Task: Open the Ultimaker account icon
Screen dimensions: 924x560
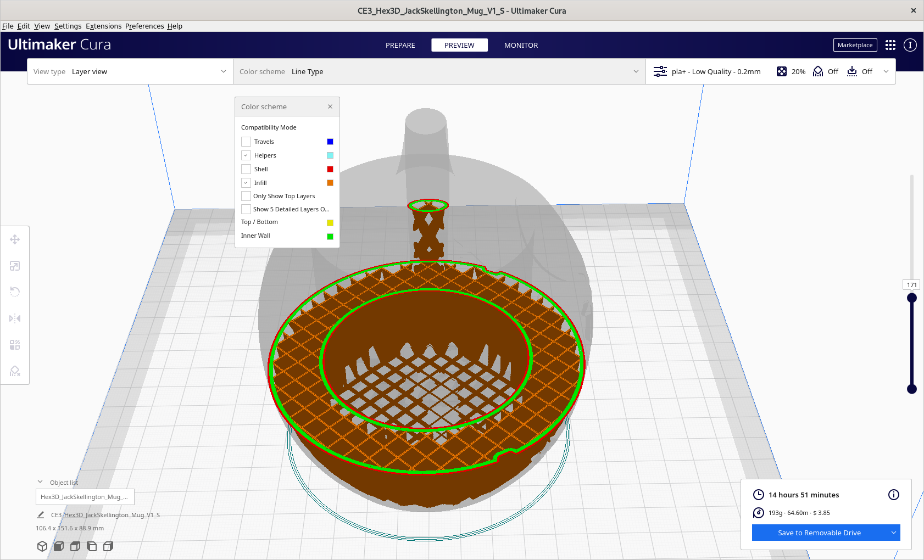Action: point(910,45)
